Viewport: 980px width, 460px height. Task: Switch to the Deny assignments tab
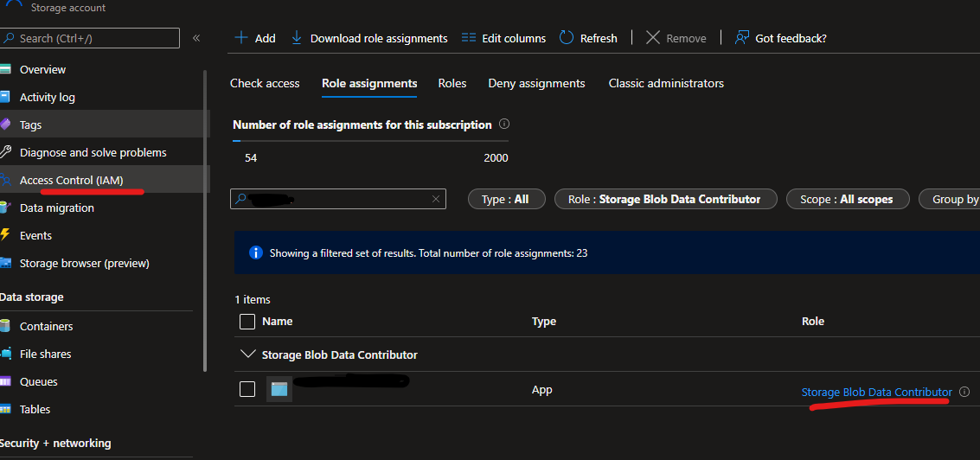[x=536, y=83]
